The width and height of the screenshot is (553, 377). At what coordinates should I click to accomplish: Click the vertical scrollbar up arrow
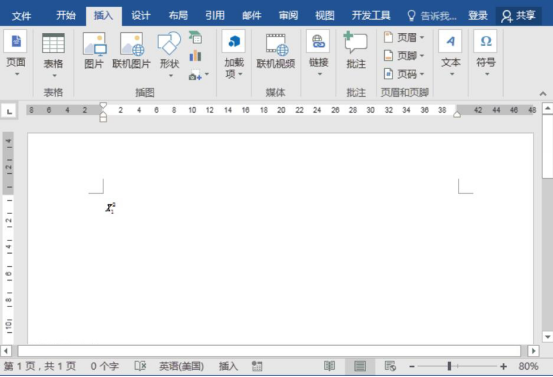[x=548, y=108]
